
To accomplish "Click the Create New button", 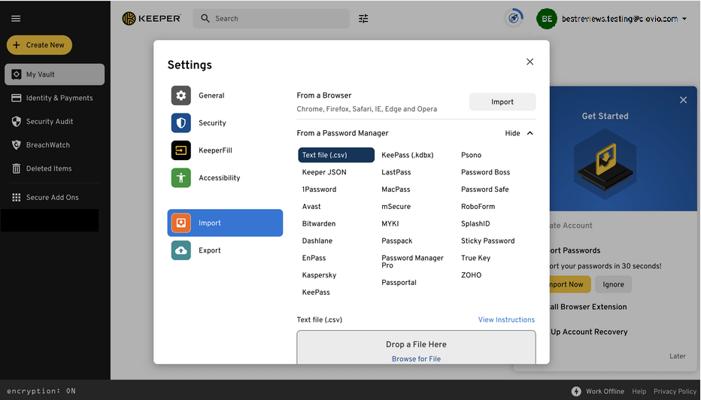I will coord(39,45).
